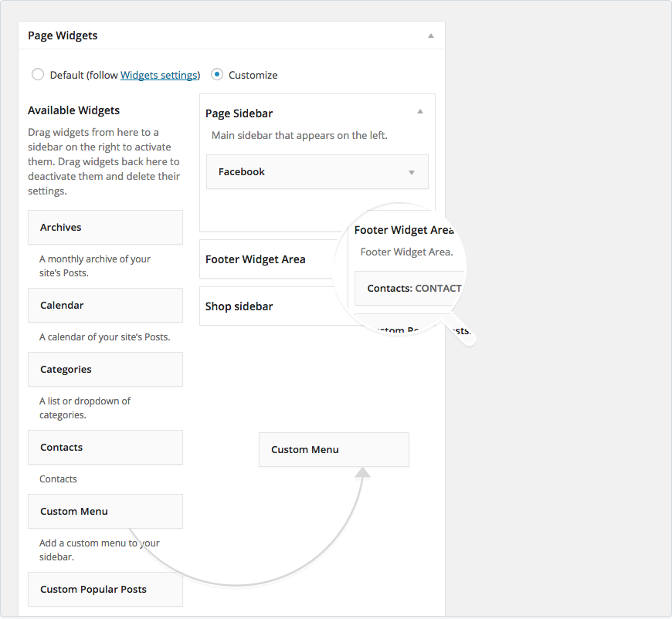The height and width of the screenshot is (619, 672).
Task: Select the Custom Popular Posts widget
Action: point(105,590)
